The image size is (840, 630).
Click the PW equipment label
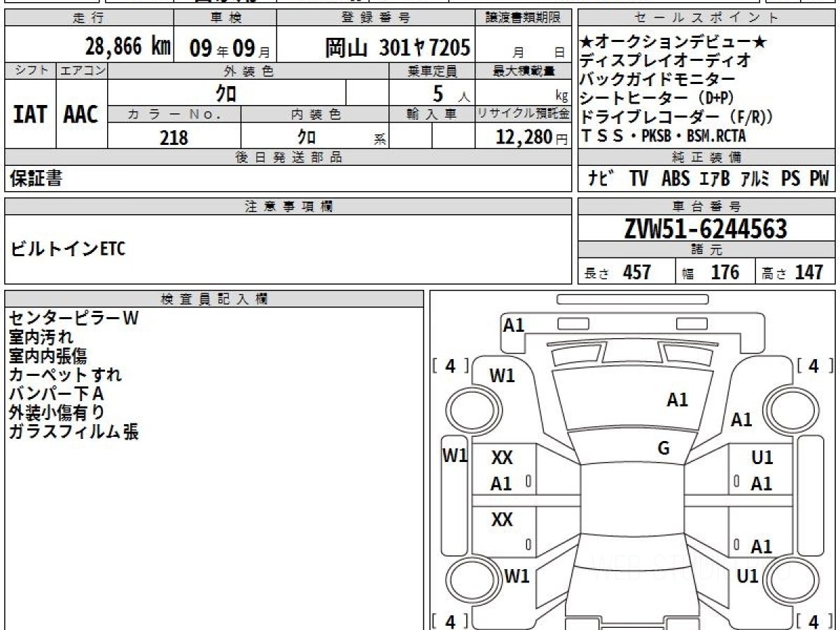[818, 179]
